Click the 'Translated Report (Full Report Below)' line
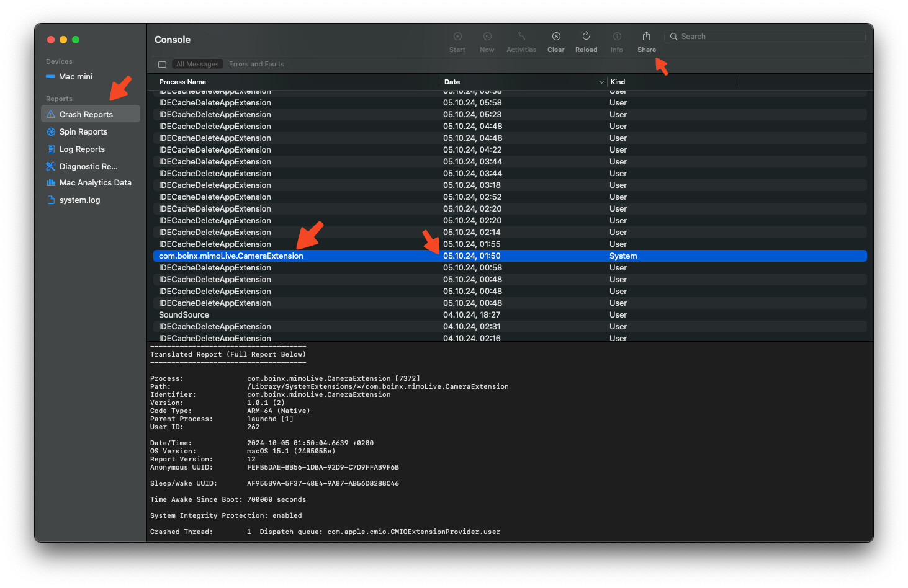The image size is (908, 588). tap(228, 355)
